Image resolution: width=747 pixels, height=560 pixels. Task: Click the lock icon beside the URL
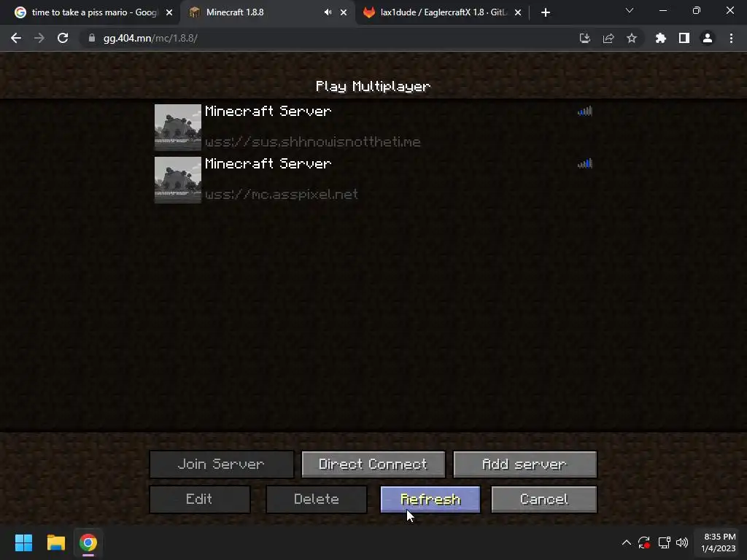[92, 38]
